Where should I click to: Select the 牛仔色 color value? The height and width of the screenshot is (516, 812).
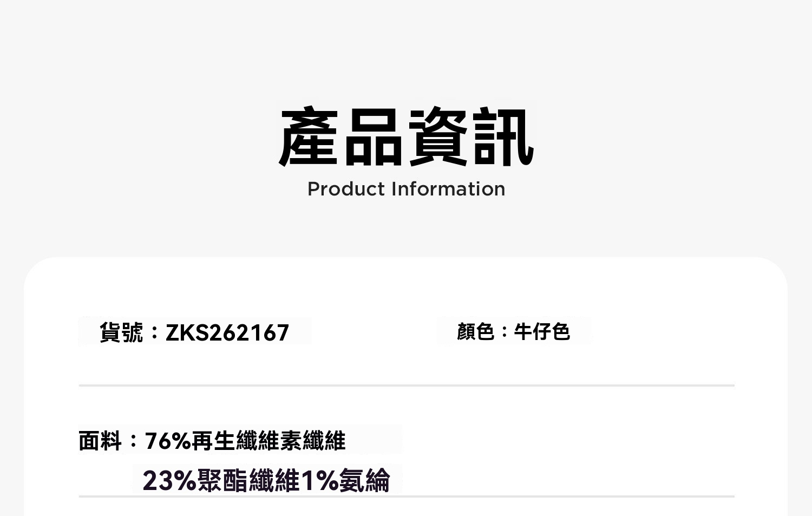tap(542, 331)
